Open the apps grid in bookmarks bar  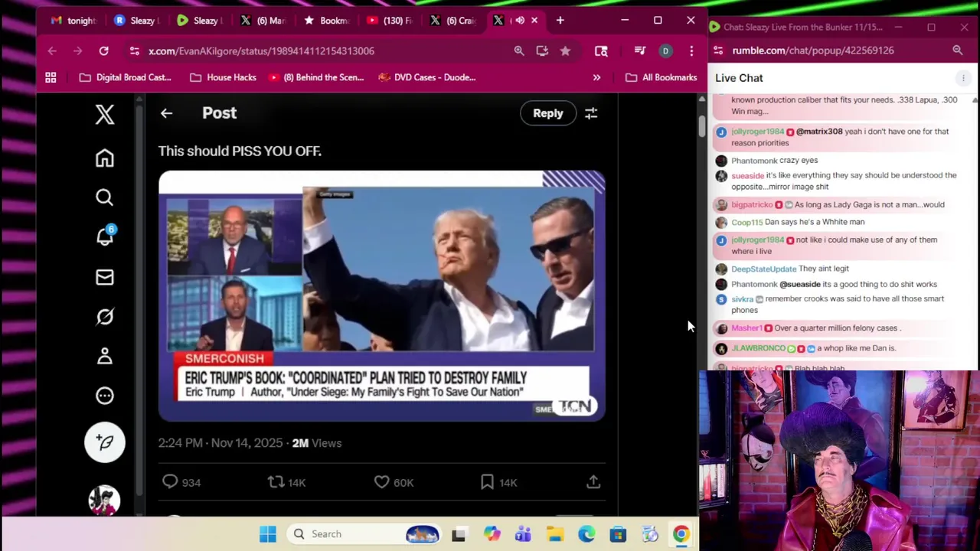pos(51,77)
